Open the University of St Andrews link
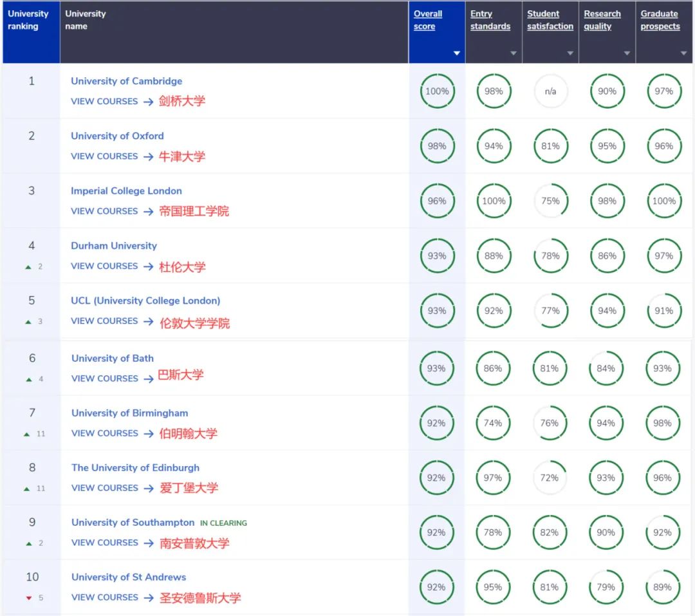The image size is (695, 616). [x=129, y=577]
